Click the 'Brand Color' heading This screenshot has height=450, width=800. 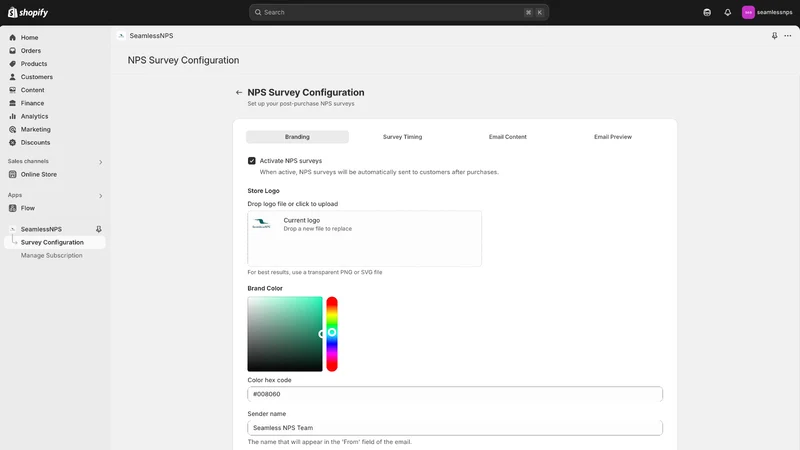point(265,288)
